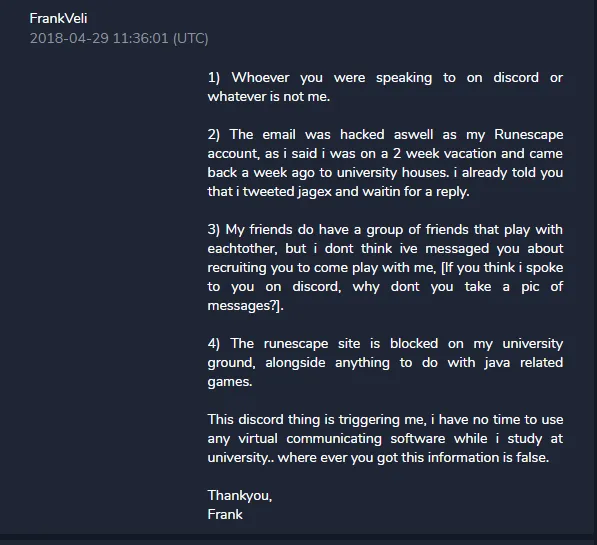Click the 'Thankyou,' closing line

tap(240, 495)
